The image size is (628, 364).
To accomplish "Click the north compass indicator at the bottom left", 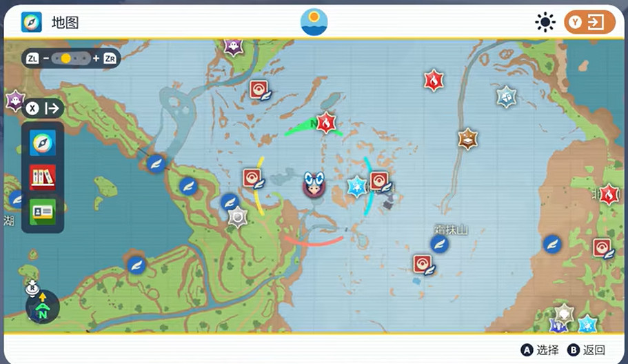I will tap(43, 307).
